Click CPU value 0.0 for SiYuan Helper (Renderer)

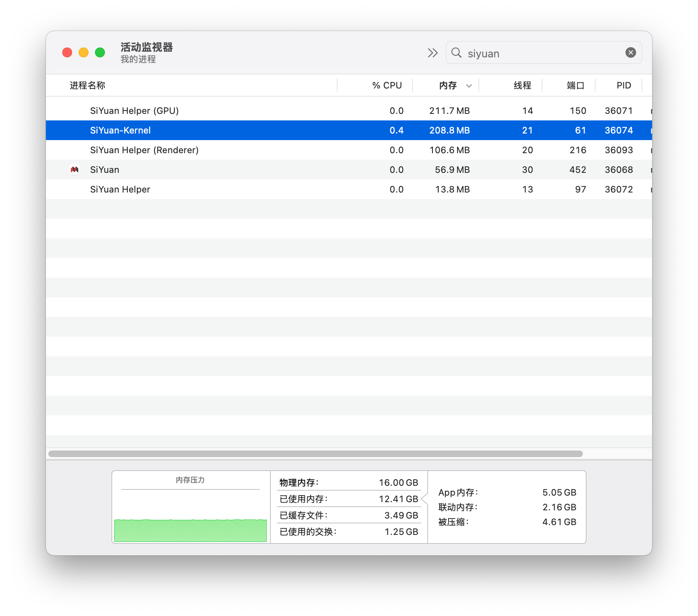point(397,150)
